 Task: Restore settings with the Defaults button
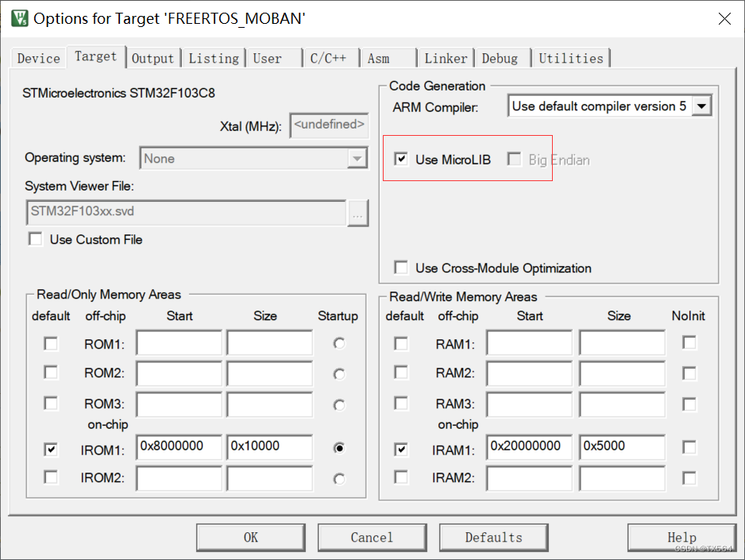[x=494, y=538]
